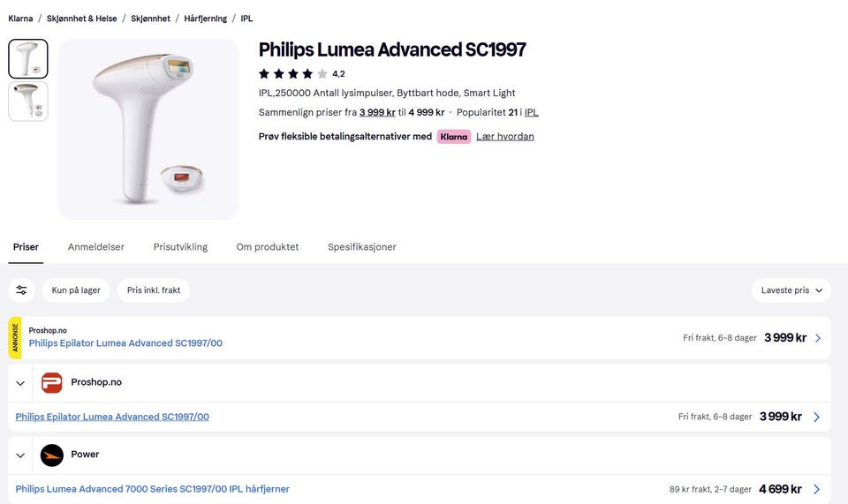
Task: Click the Power store logo
Action: click(52, 455)
